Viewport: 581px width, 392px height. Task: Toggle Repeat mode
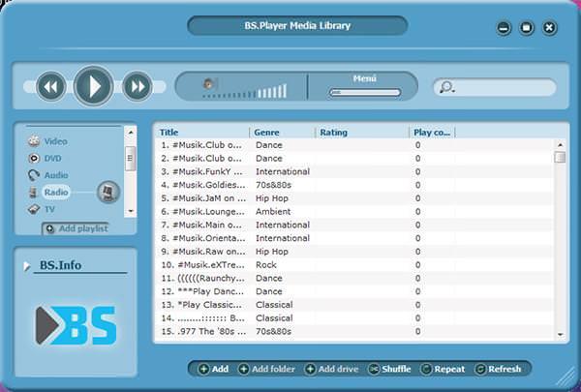443,369
